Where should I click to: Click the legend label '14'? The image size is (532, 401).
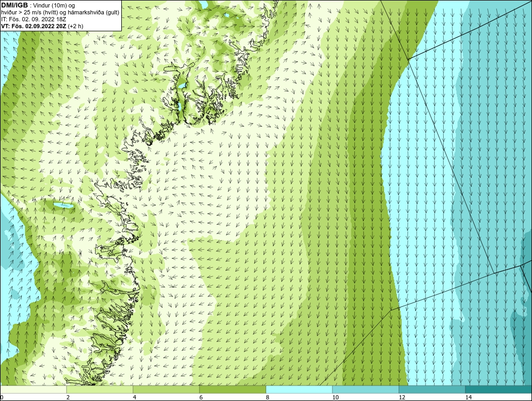pyautogui.click(x=469, y=397)
